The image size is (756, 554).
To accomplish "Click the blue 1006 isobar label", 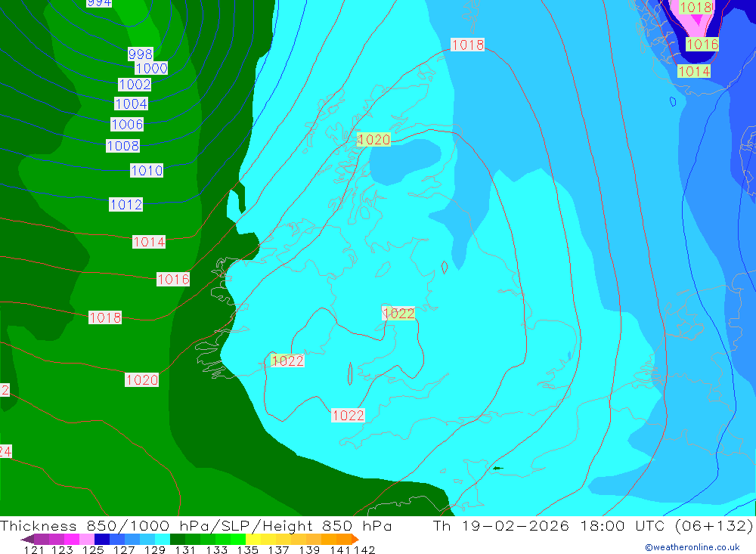I will coord(127,125).
